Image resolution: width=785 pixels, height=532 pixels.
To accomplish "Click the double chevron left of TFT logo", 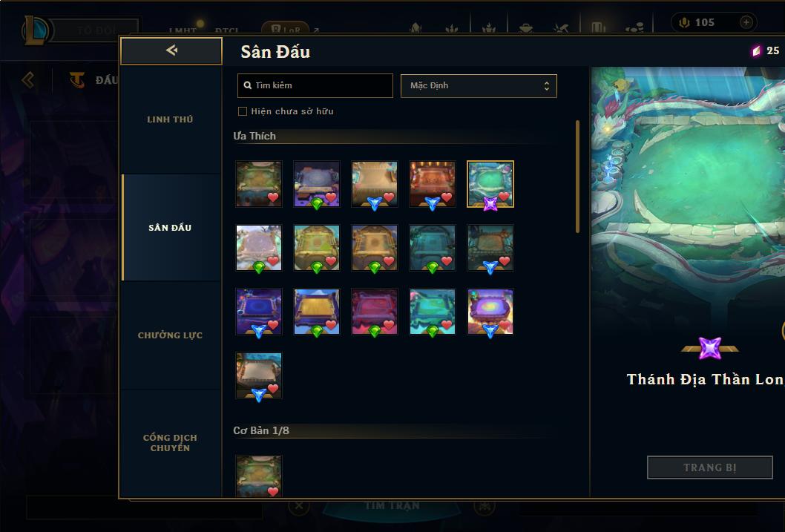I will [x=28, y=79].
